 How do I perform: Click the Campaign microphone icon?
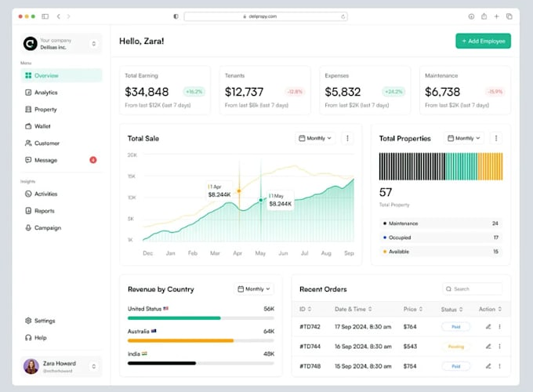28,228
